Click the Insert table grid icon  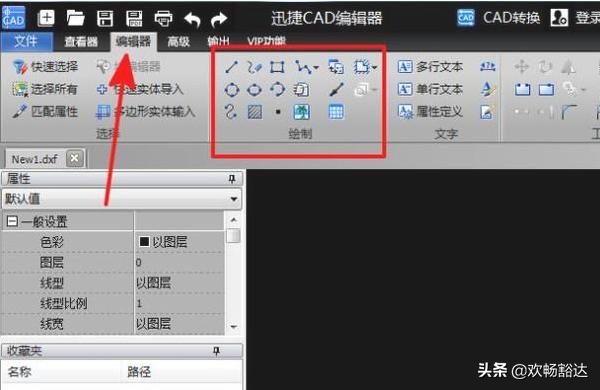[x=336, y=112]
